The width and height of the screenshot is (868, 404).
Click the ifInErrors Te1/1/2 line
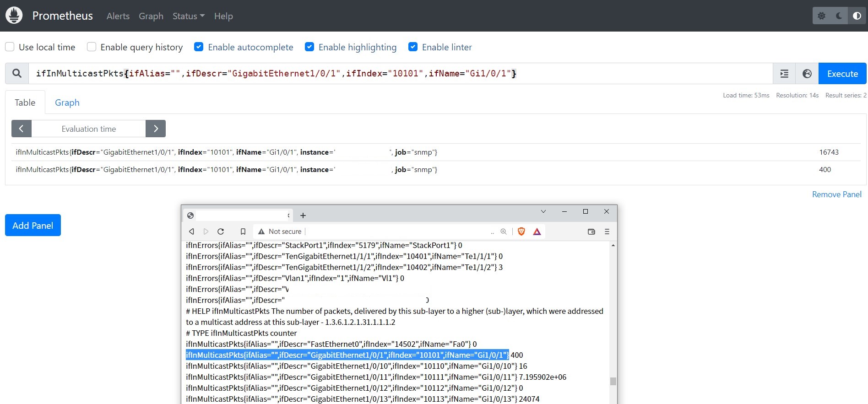[344, 267]
